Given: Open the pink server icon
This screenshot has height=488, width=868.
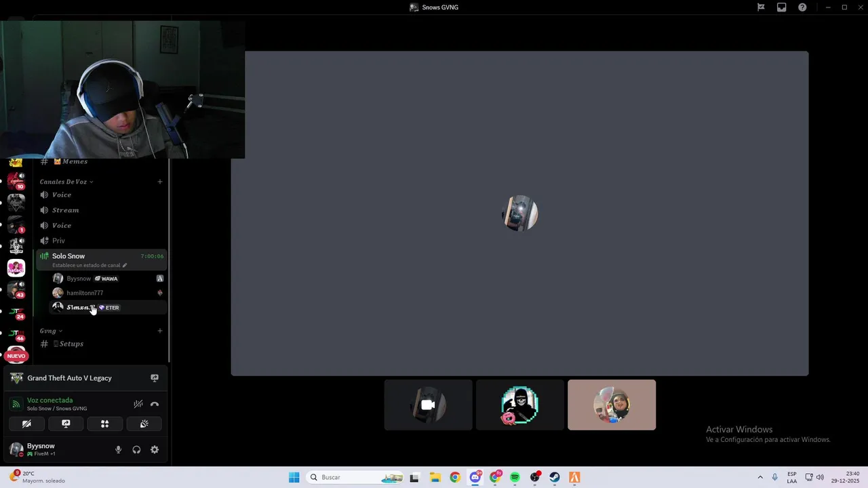Looking at the screenshot, I should coord(16,268).
